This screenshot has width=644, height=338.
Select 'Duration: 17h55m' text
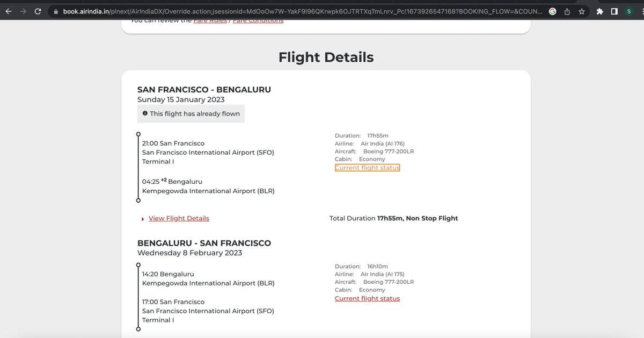[x=361, y=136]
